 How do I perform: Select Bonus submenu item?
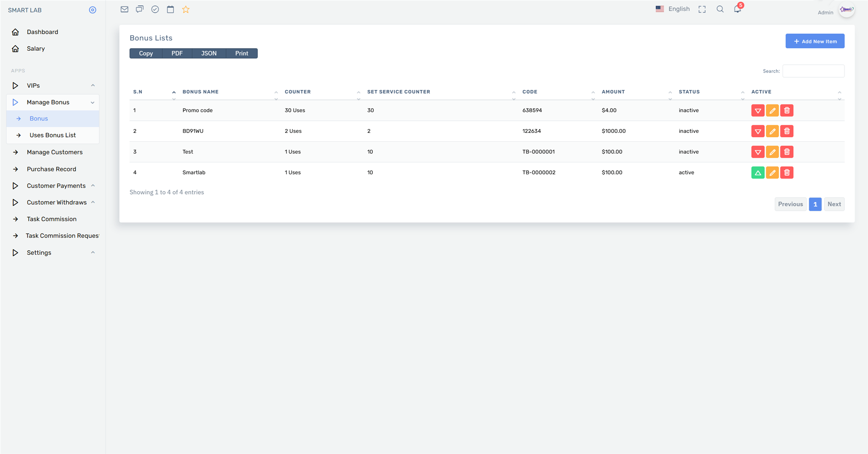click(53, 119)
